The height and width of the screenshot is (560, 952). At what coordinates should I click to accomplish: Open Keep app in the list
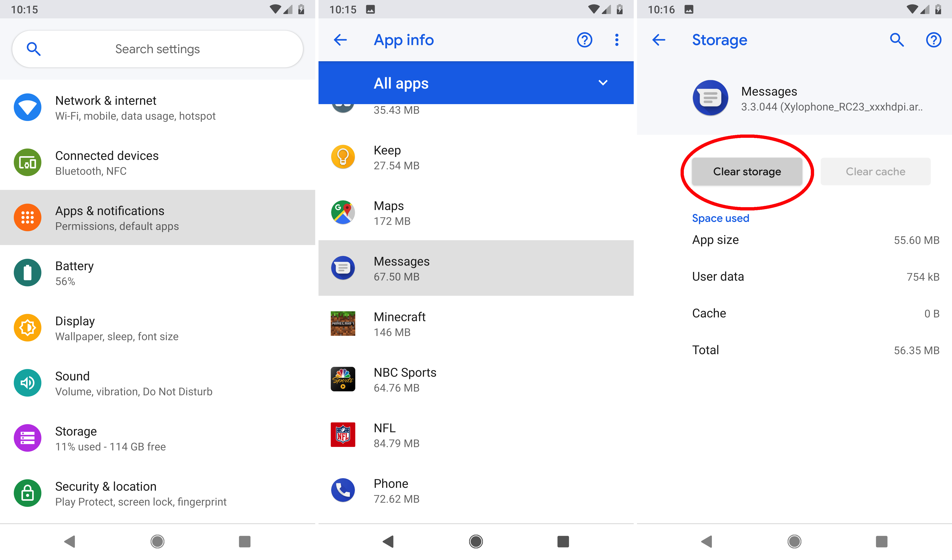coord(476,157)
